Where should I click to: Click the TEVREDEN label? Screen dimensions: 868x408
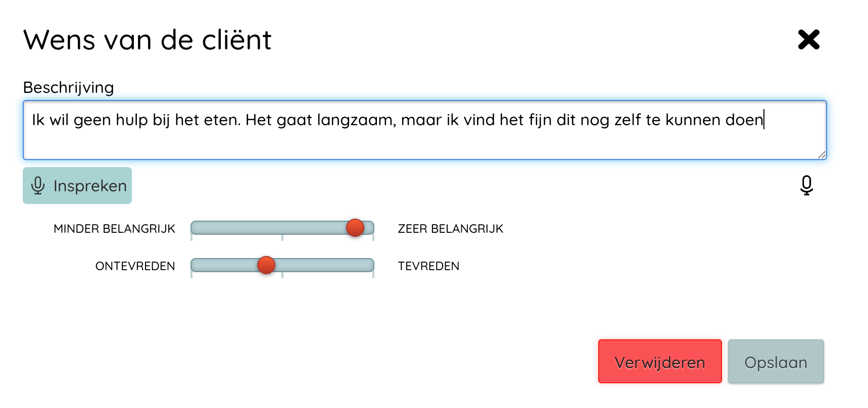(428, 266)
